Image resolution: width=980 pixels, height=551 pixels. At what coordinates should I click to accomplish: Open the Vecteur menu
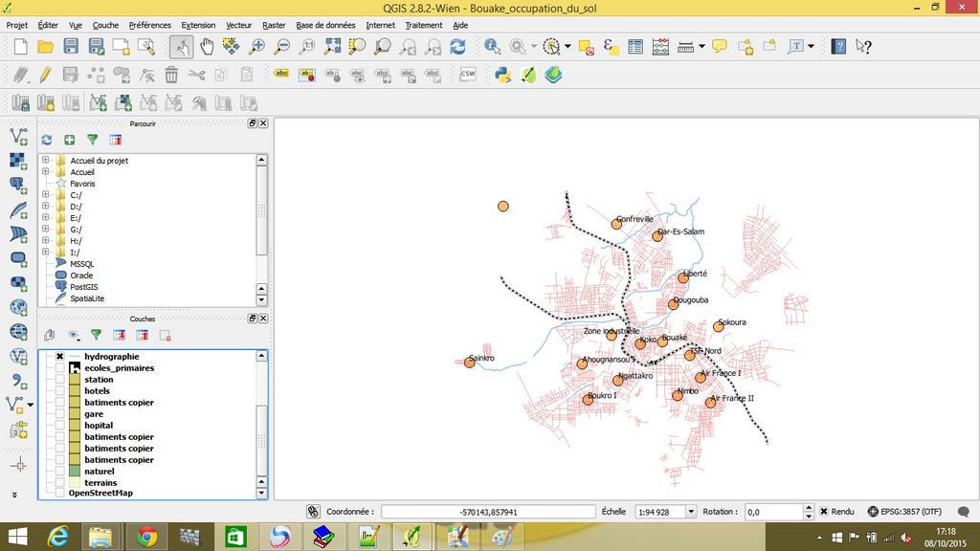238,25
